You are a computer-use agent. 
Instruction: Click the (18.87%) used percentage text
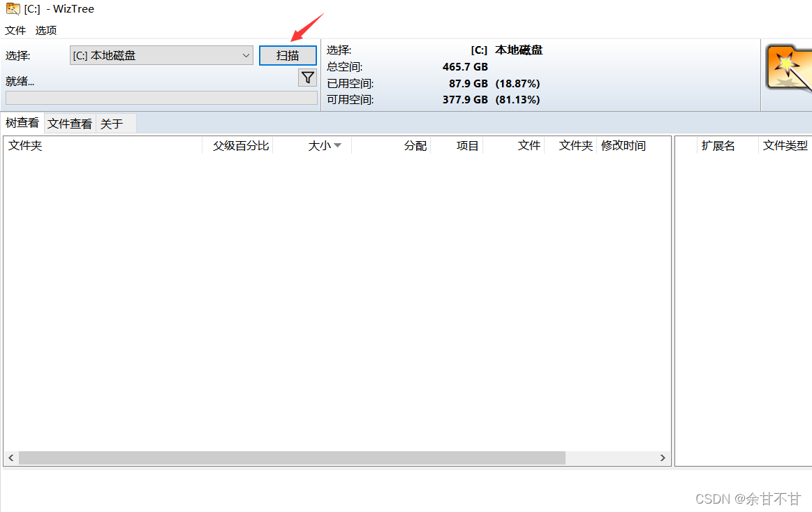click(x=517, y=83)
